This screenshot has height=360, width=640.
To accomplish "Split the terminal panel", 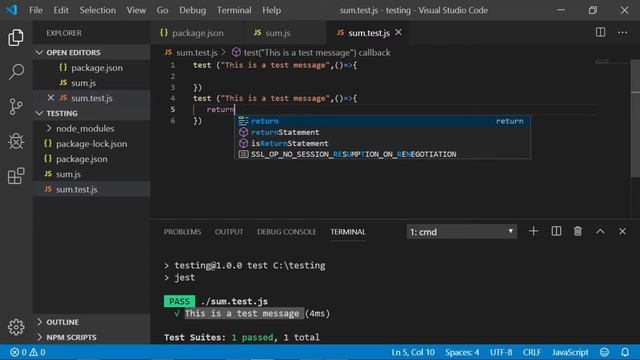I will point(556,231).
